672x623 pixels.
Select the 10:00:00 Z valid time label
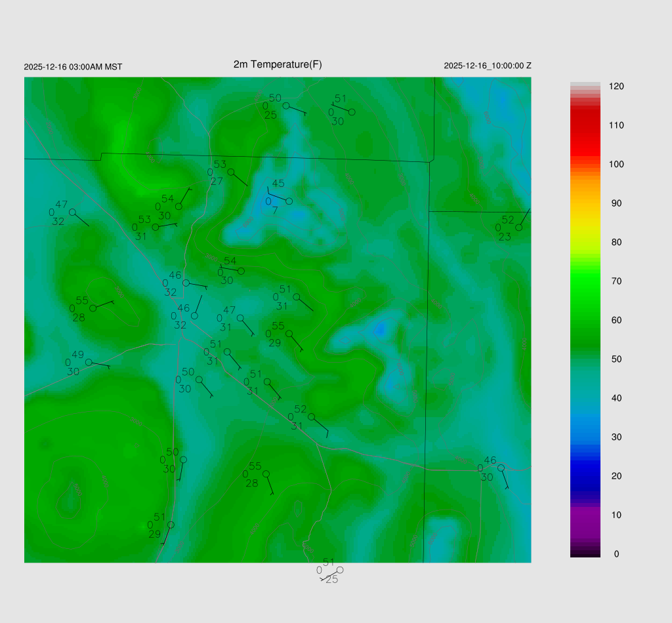(x=488, y=66)
